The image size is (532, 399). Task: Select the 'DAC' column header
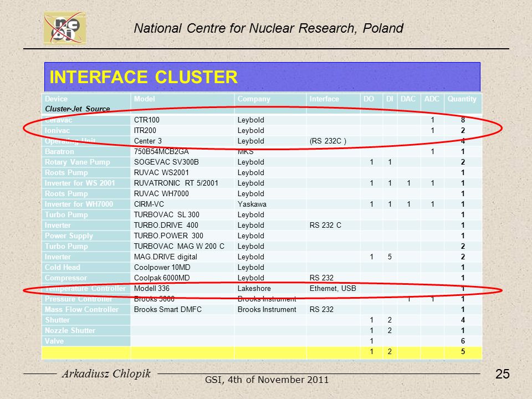(x=407, y=99)
